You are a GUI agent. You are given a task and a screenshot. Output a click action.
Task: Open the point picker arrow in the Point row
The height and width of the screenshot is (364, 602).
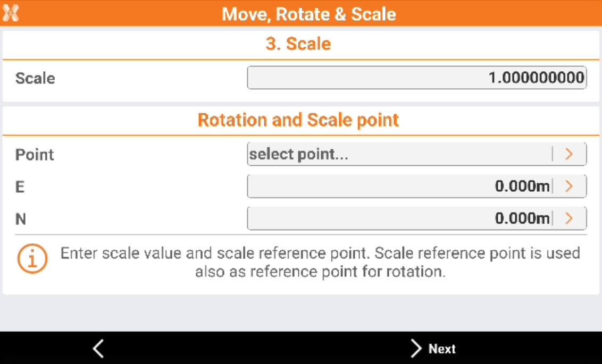[x=569, y=154]
